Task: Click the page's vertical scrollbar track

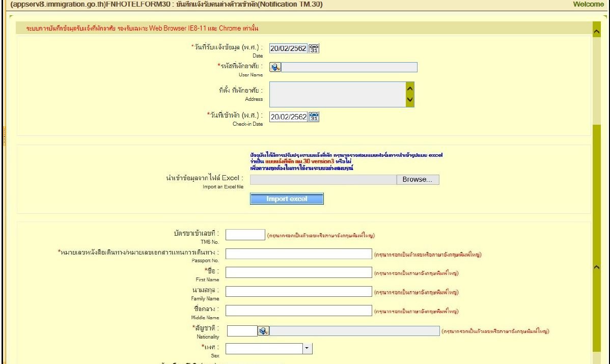Action: [597, 204]
